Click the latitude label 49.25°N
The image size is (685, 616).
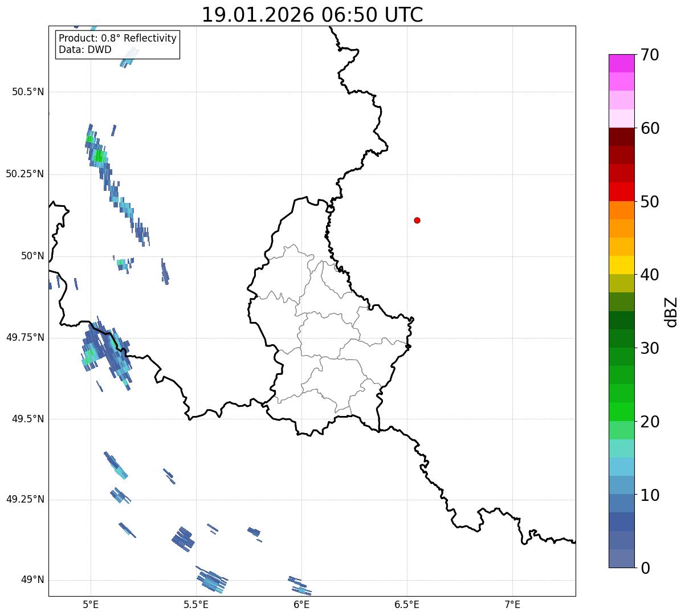25,499
